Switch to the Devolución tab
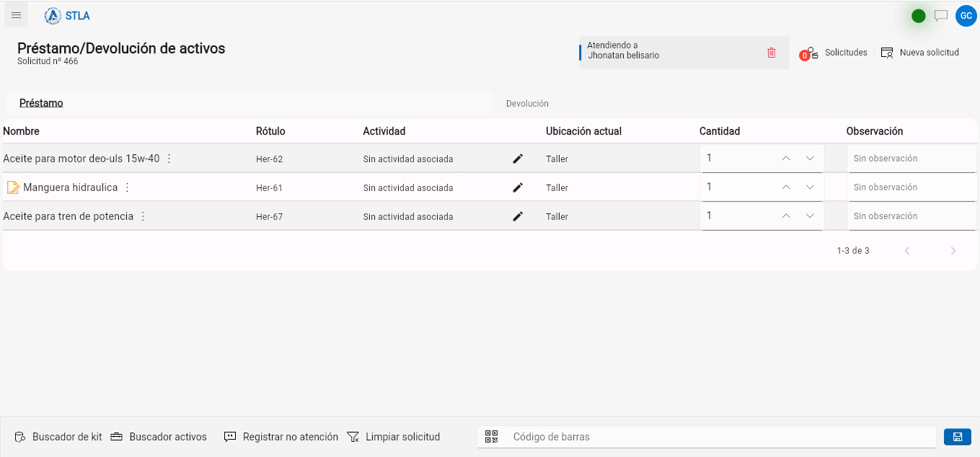 [x=527, y=104]
